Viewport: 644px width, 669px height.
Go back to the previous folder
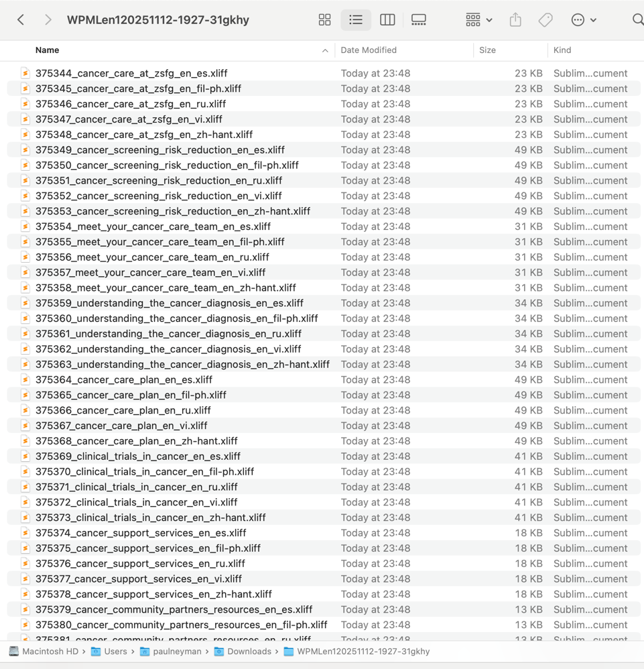tap(21, 19)
